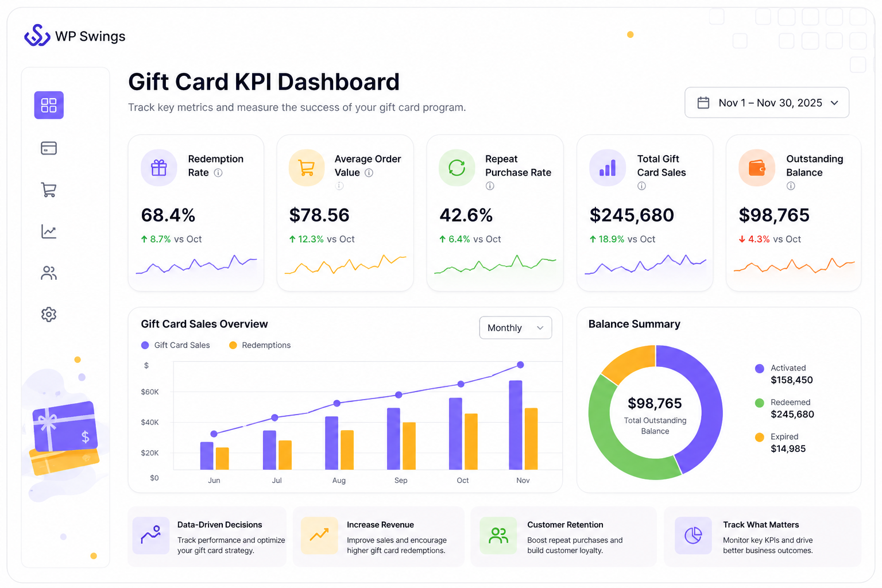Open the Monthly period dropdown

pos(516,328)
